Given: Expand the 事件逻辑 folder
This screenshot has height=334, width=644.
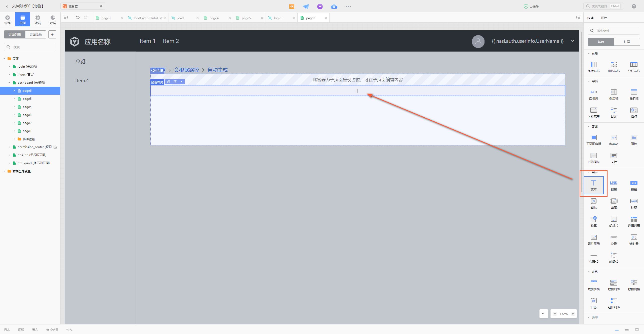Looking at the screenshot, I should 14,139.
